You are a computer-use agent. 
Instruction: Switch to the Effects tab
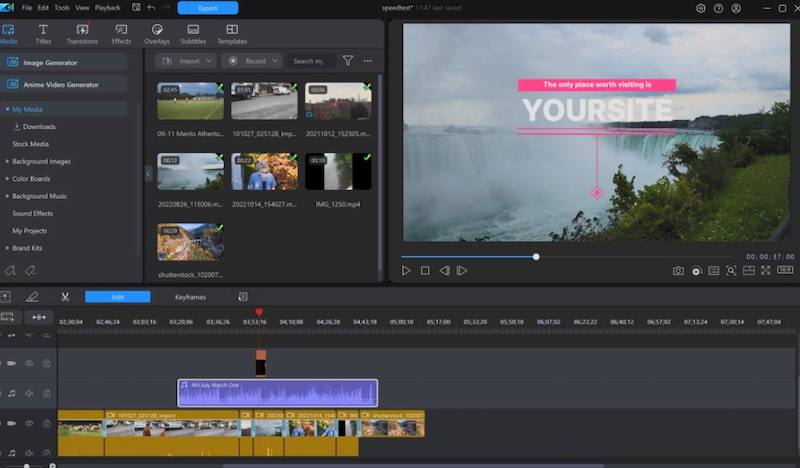pyautogui.click(x=121, y=34)
